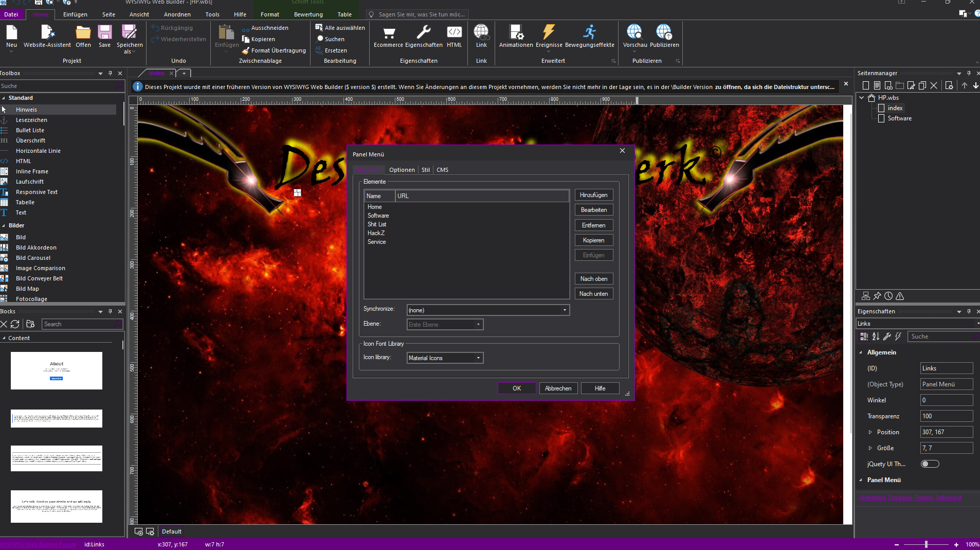Expand the Position property

pyautogui.click(x=870, y=432)
